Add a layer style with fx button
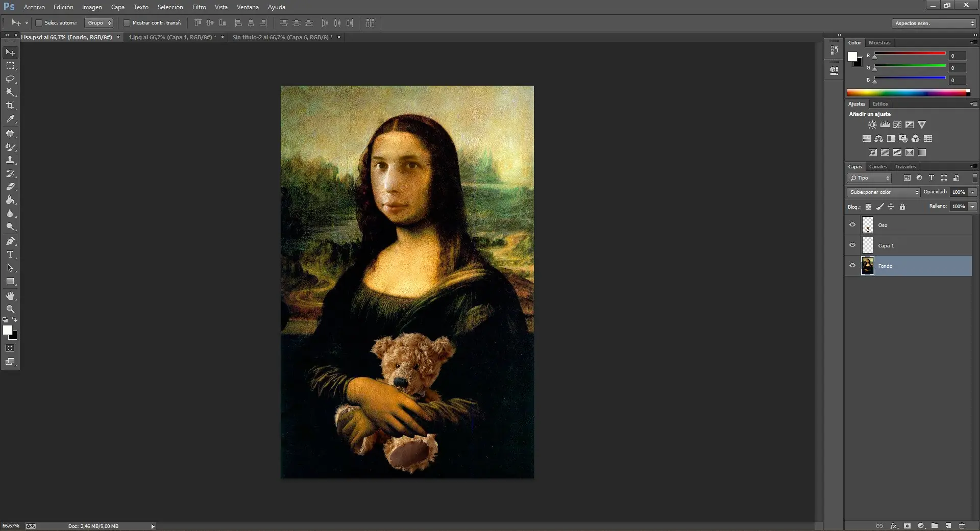Screen dimensions: 980x531 (x=893, y=525)
